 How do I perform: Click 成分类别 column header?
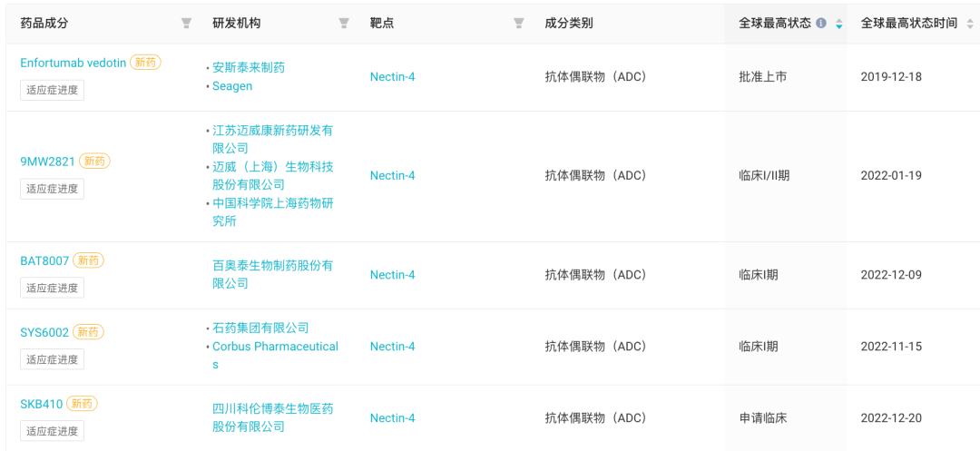click(x=569, y=24)
